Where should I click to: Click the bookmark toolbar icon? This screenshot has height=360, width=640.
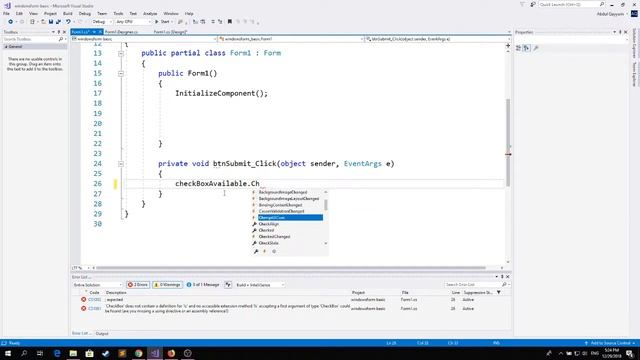pos(230,22)
